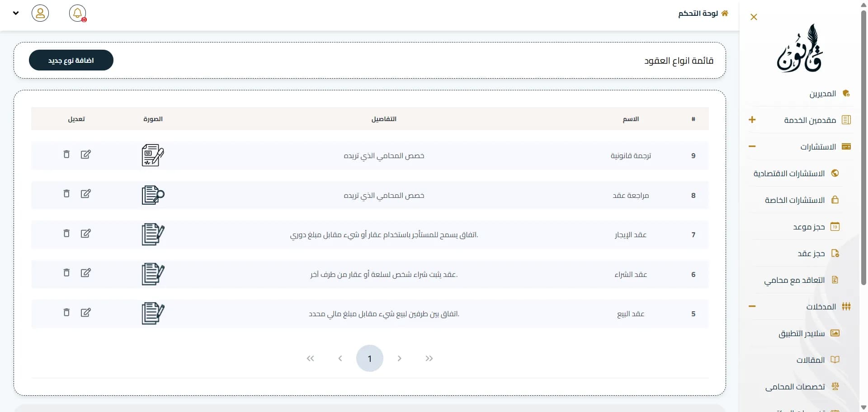Viewport: 868px width, 412px height.
Task: Edit the عقد البيع row
Action: (85, 313)
